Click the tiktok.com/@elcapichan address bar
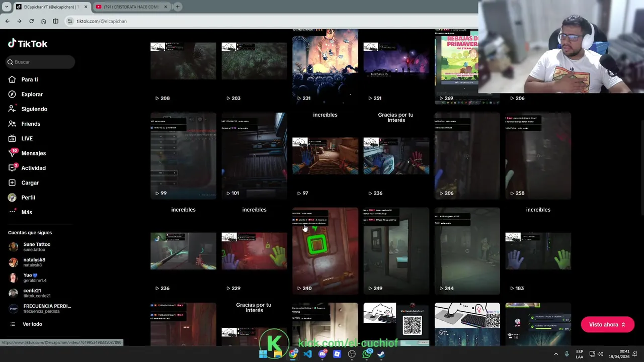 [x=272, y=21]
